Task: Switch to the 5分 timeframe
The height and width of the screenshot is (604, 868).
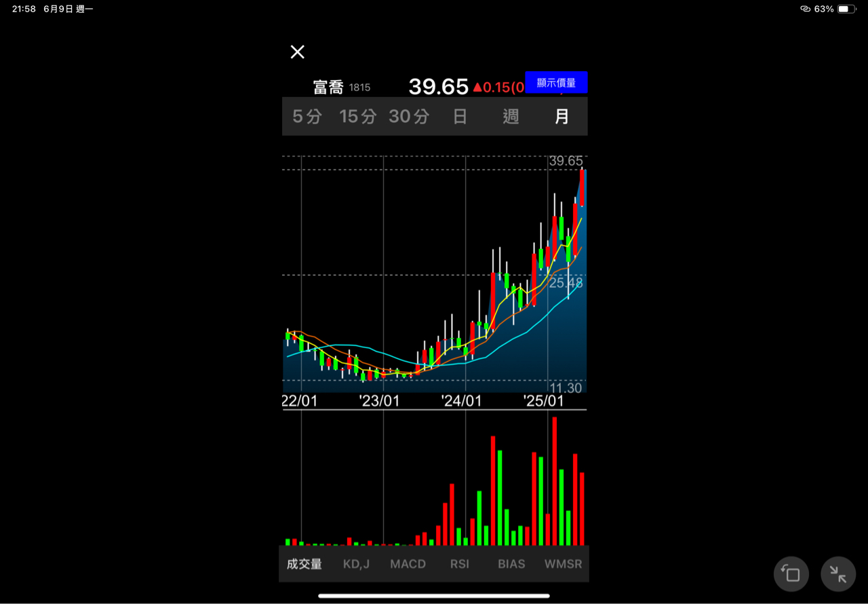Action: click(307, 117)
